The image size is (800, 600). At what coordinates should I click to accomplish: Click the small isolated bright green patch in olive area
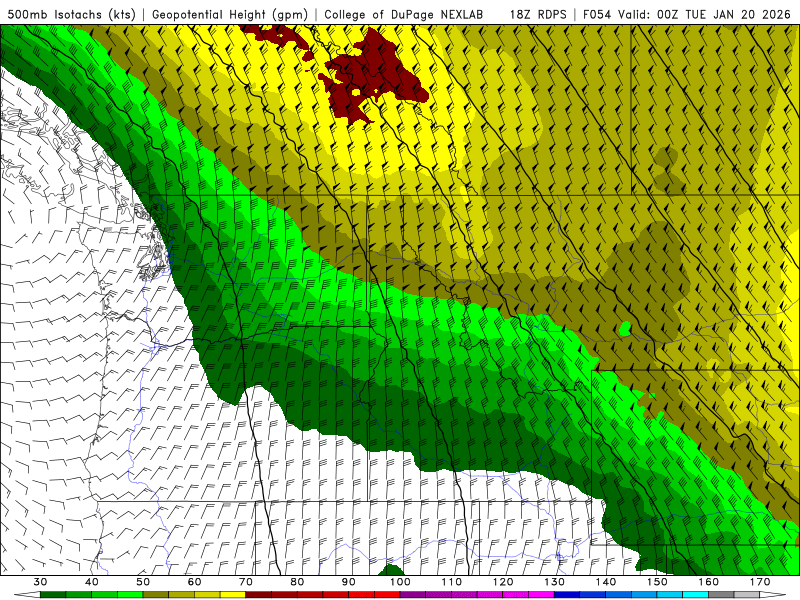tap(626, 329)
